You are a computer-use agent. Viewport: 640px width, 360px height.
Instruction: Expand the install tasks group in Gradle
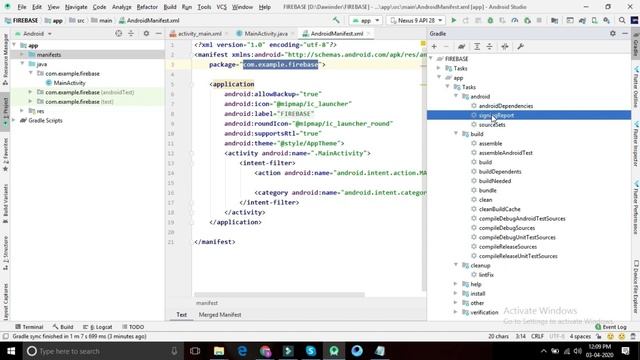[x=456, y=293]
